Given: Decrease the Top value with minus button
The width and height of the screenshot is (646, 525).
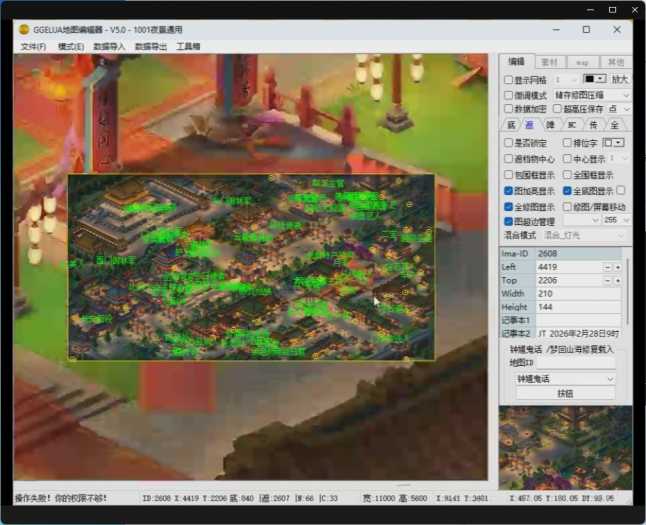Looking at the screenshot, I should click(608, 281).
